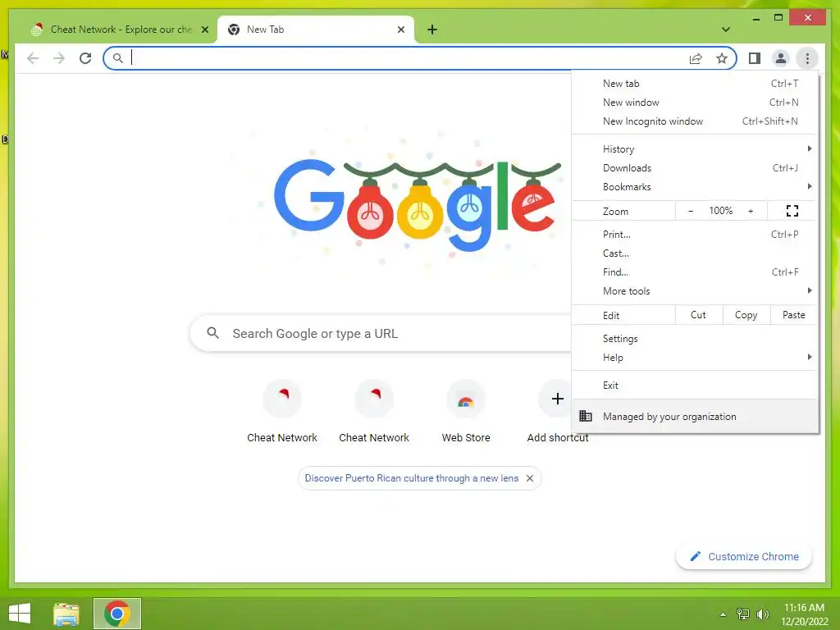Open the tab search chevron
This screenshot has width=840, height=630.
click(725, 30)
